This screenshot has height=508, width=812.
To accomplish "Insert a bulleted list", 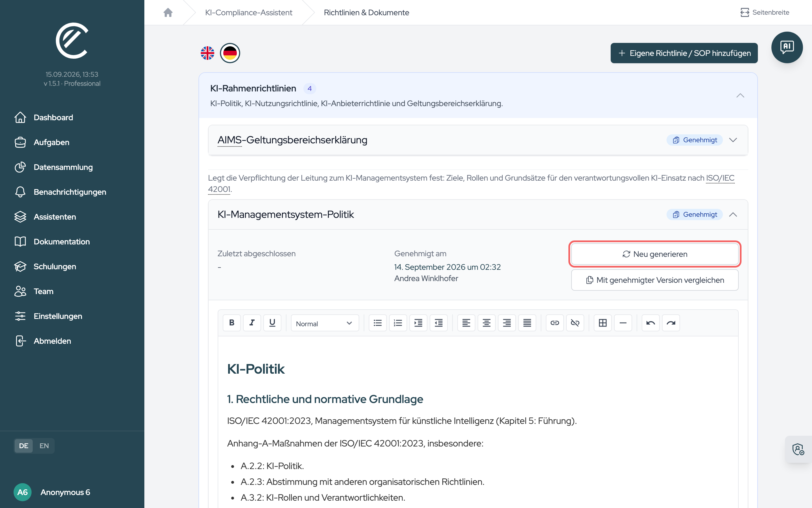I will point(378,323).
